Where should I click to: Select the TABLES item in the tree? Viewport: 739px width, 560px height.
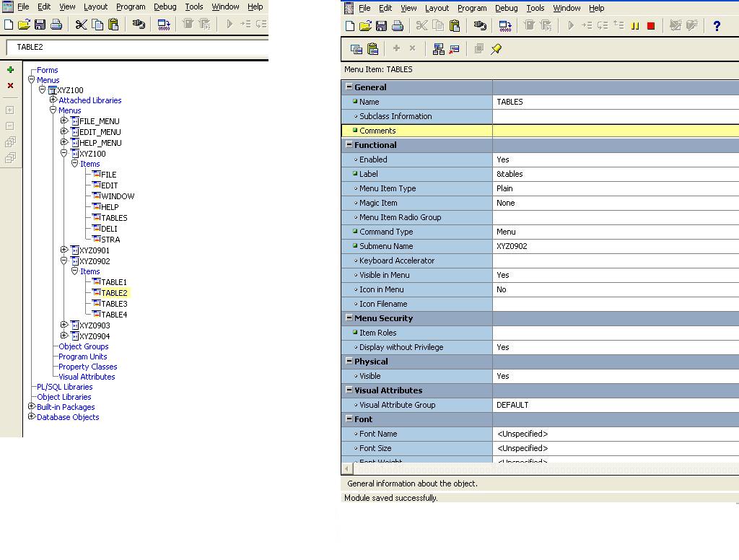pyautogui.click(x=114, y=218)
